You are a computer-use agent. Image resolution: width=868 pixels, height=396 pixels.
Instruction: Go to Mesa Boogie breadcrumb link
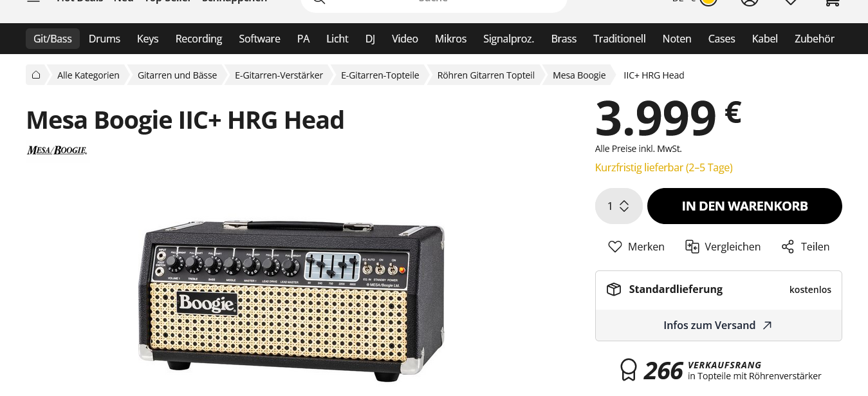[579, 75]
